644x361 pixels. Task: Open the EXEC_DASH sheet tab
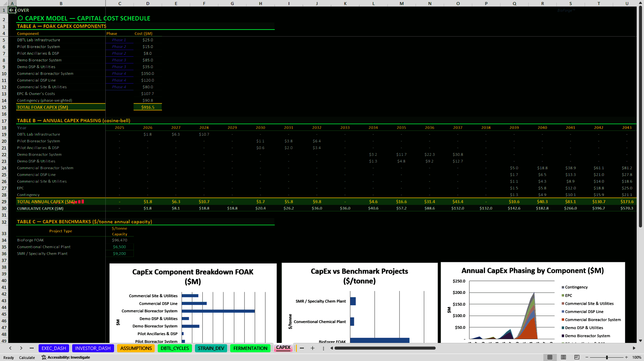click(x=54, y=348)
